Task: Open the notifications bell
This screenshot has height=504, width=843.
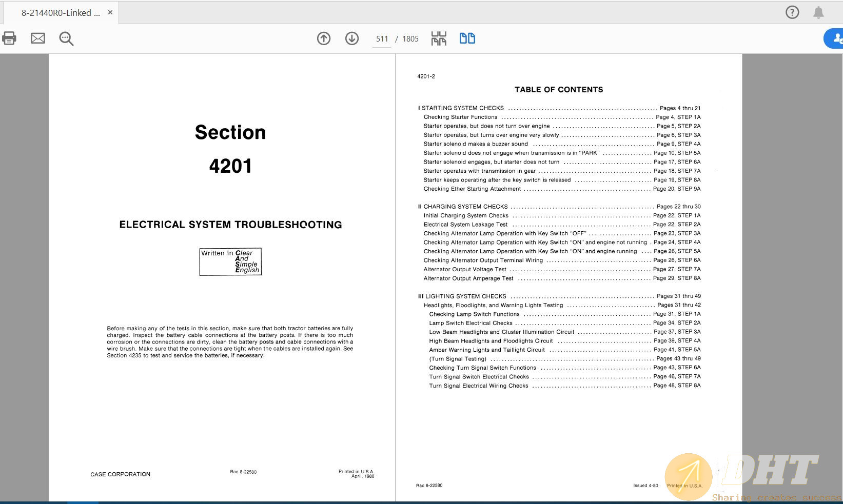Action: [818, 12]
